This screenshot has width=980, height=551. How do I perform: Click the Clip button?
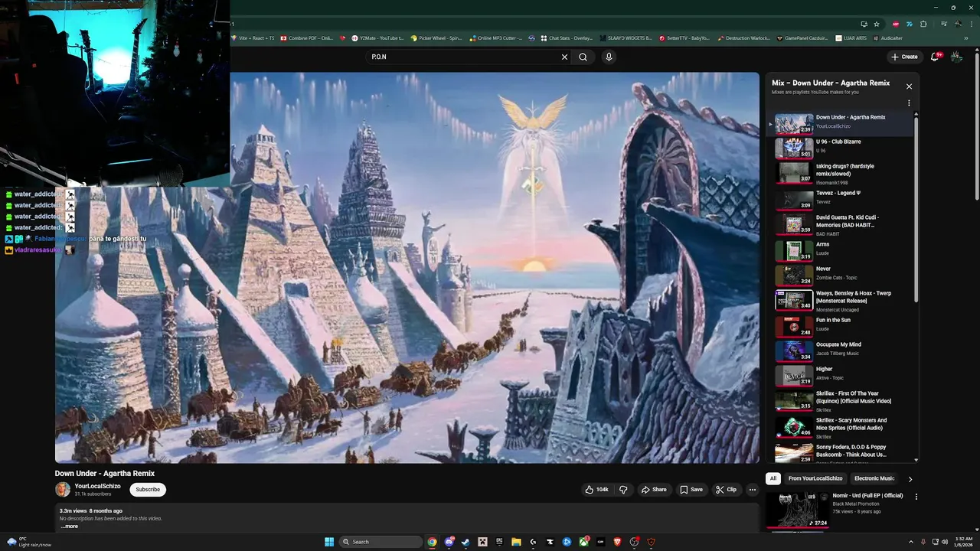(726, 490)
